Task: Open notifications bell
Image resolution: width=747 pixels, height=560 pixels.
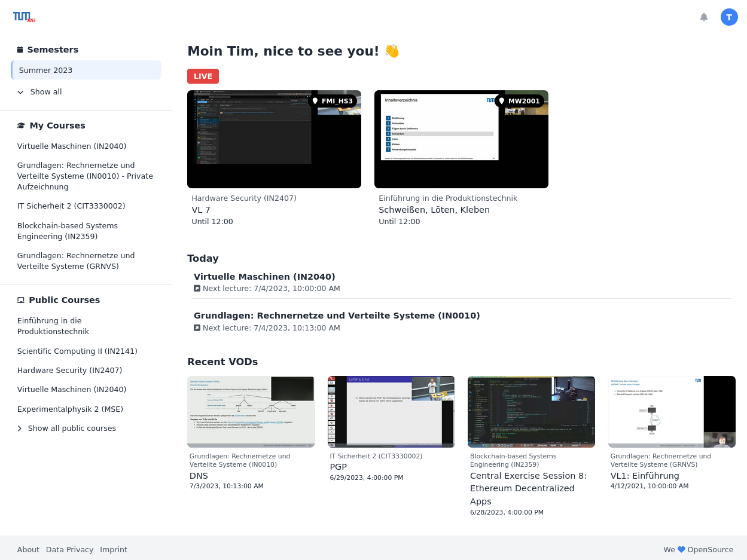Action: click(x=704, y=17)
